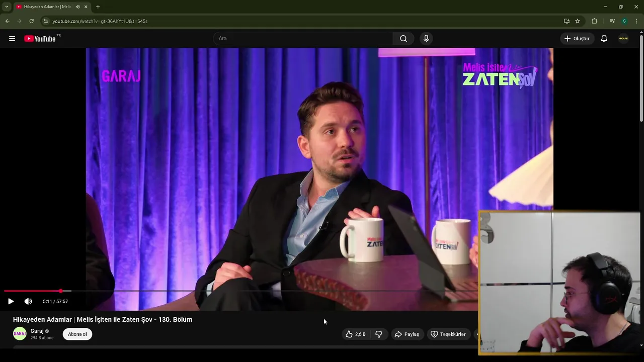Screen dimensions: 644x362
Task: Click the scrollbar up arrow
Action: point(641,33)
